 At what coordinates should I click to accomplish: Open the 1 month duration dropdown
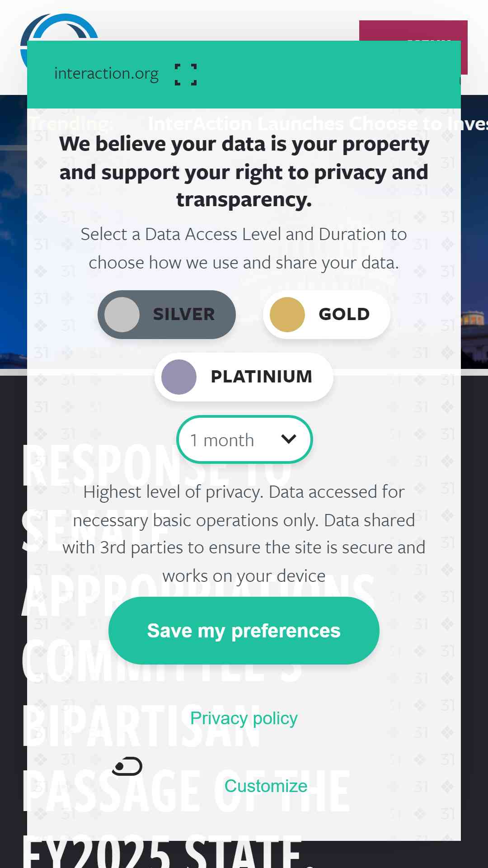pyautogui.click(x=244, y=439)
